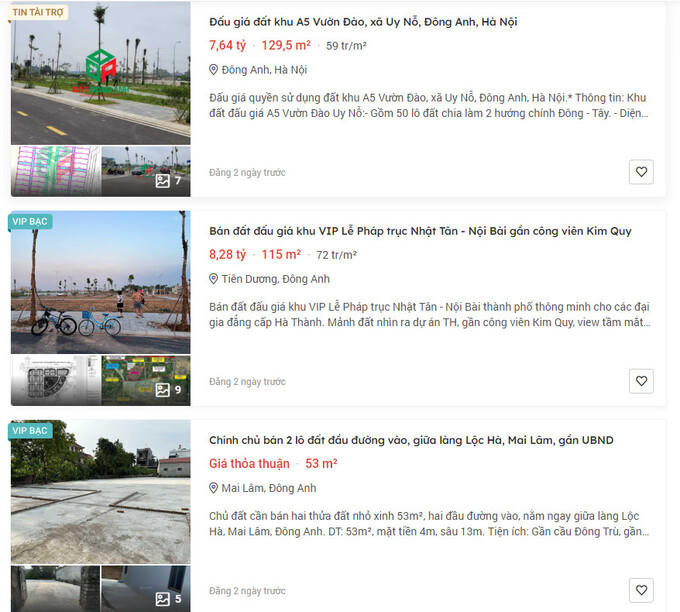Click location pin icon for Đông Anh, Hà Nội
Viewport: 680px width, 612px height.
point(213,69)
